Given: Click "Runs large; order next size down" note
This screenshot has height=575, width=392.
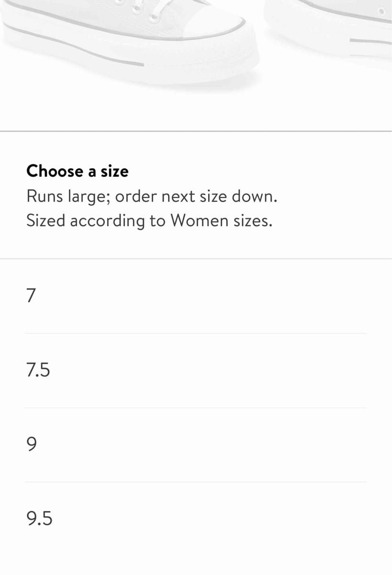Looking at the screenshot, I should tap(152, 196).
